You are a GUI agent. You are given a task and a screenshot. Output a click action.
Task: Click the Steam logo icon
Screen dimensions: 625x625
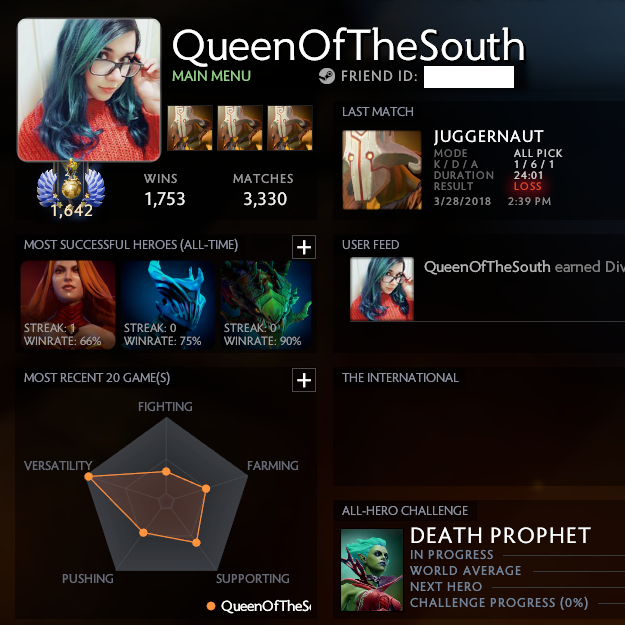click(x=326, y=76)
